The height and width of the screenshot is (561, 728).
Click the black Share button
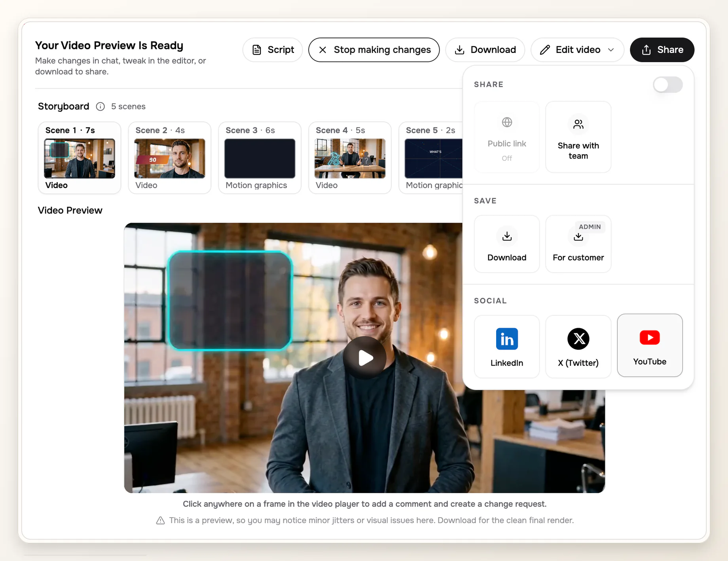point(662,50)
